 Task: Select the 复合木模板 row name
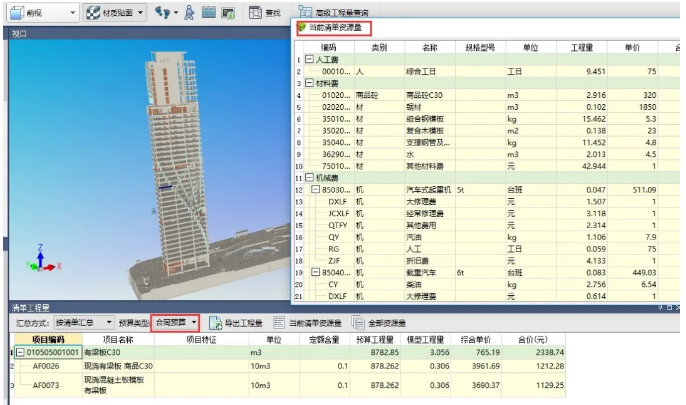[x=430, y=130]
